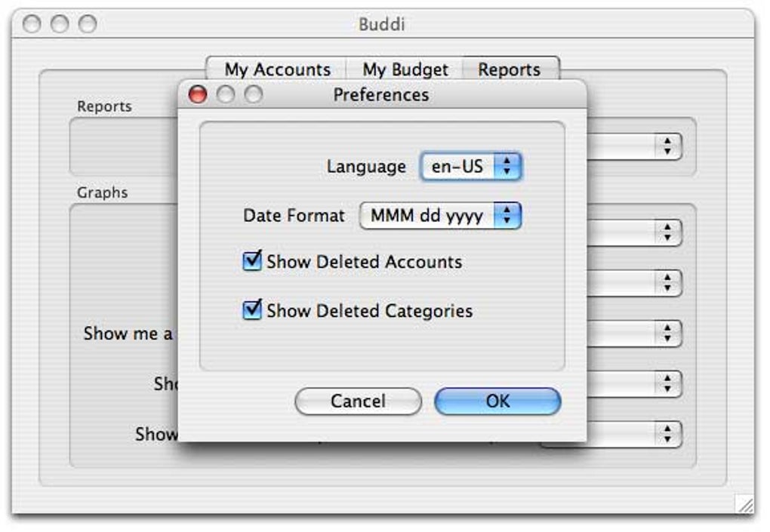Viewport: 770px width, 532px height.
Task: Click the window resize grip corner
Action: [x=745, y=503]
